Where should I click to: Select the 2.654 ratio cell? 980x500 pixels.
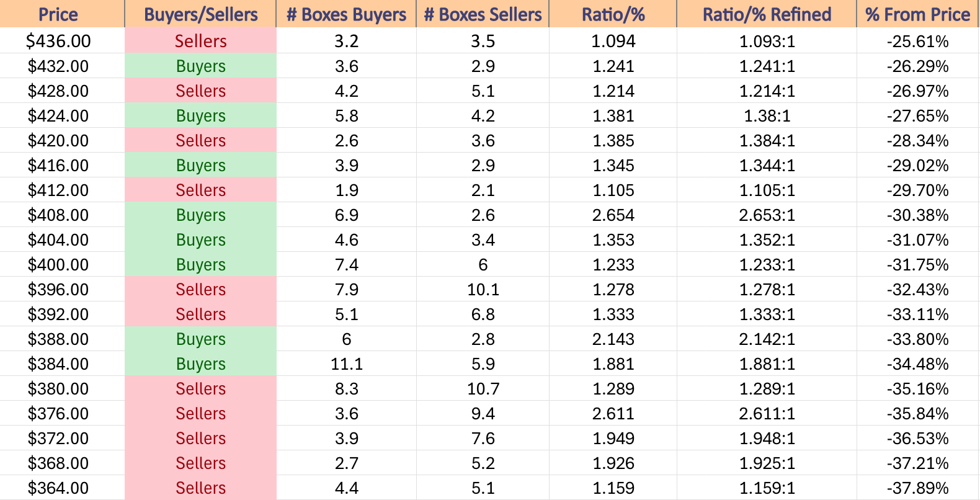pos(613,215)
